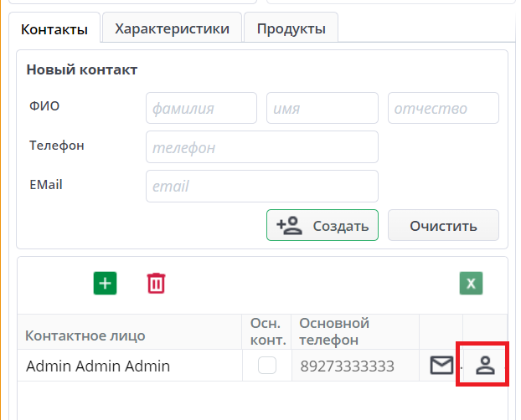The height and width of the screenshot is (420, 521).
Task: Open the person profile icon in Admin row
Action: tap(485, 365)
